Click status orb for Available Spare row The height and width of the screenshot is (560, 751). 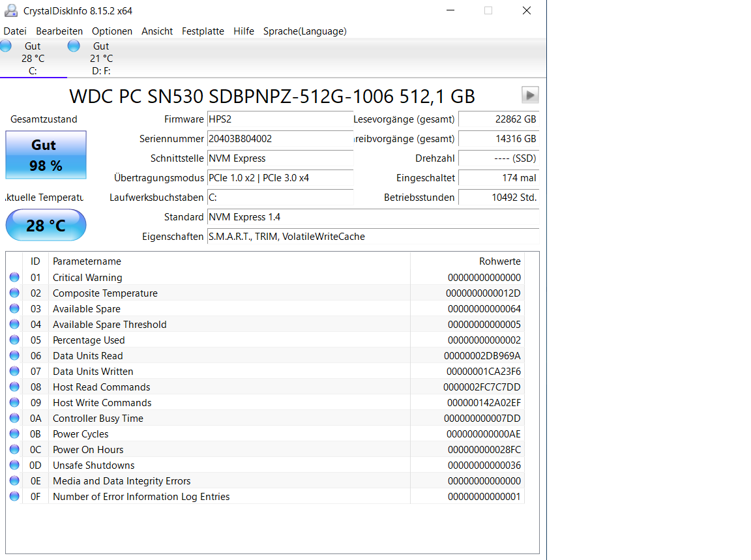tap(14, 308)
